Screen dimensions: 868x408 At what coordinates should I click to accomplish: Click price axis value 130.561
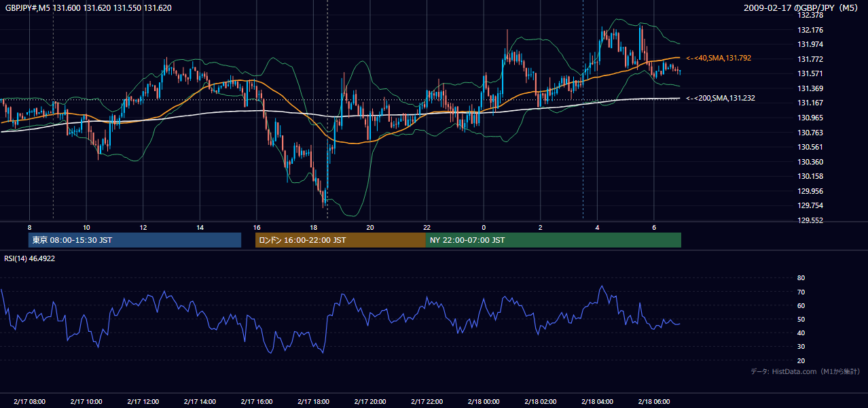click(810, 147)
